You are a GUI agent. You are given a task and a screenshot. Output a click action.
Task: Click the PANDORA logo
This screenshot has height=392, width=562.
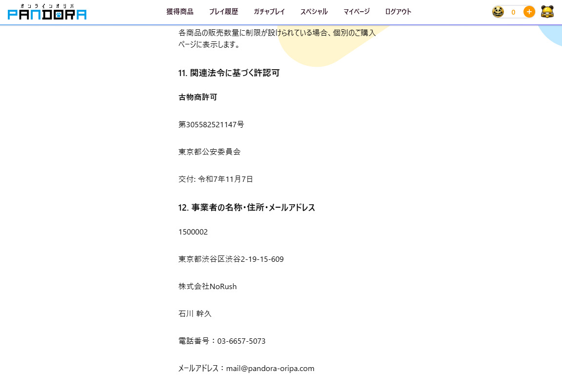[47, 12]
